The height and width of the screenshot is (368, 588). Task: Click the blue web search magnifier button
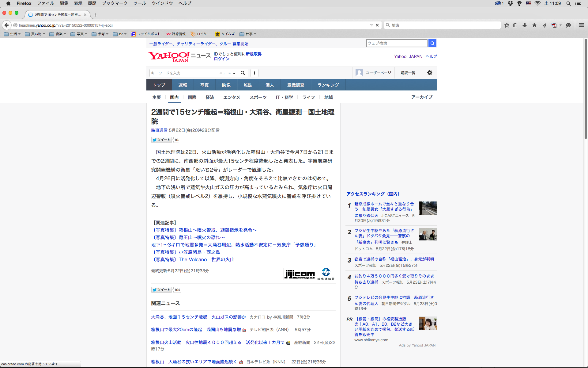coord(432,43)
